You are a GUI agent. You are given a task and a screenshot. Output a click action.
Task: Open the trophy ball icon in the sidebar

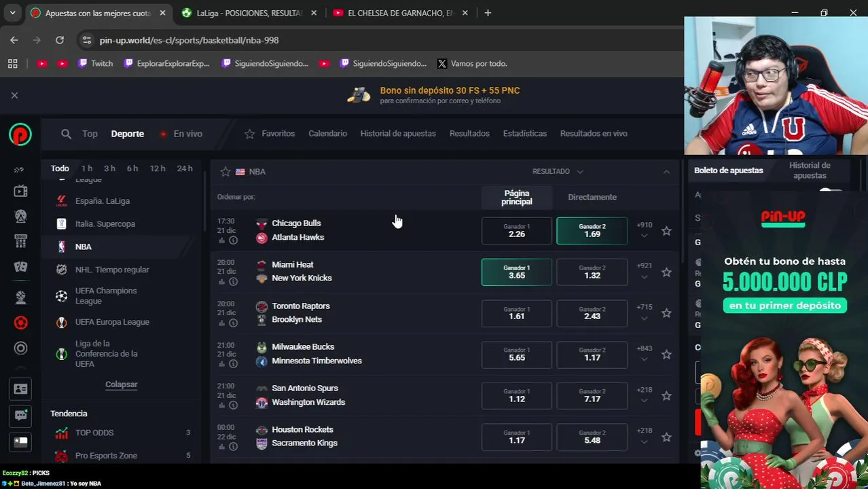(x=20, y=297)
